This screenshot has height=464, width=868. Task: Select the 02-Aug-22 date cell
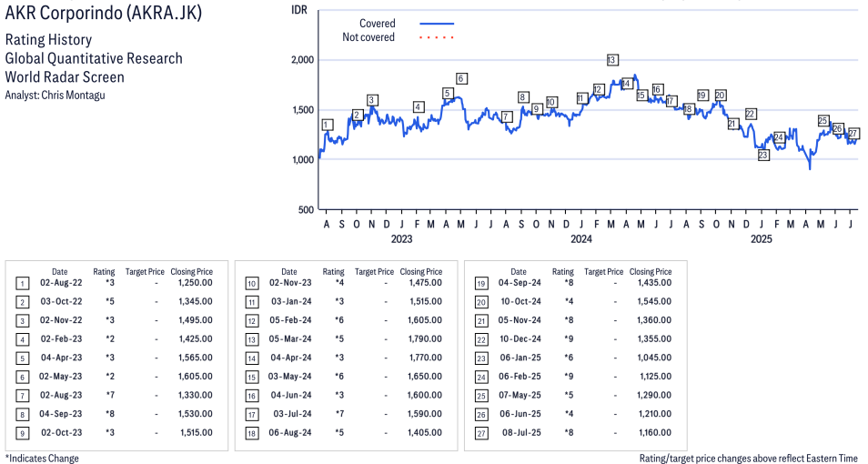[61, 283]
